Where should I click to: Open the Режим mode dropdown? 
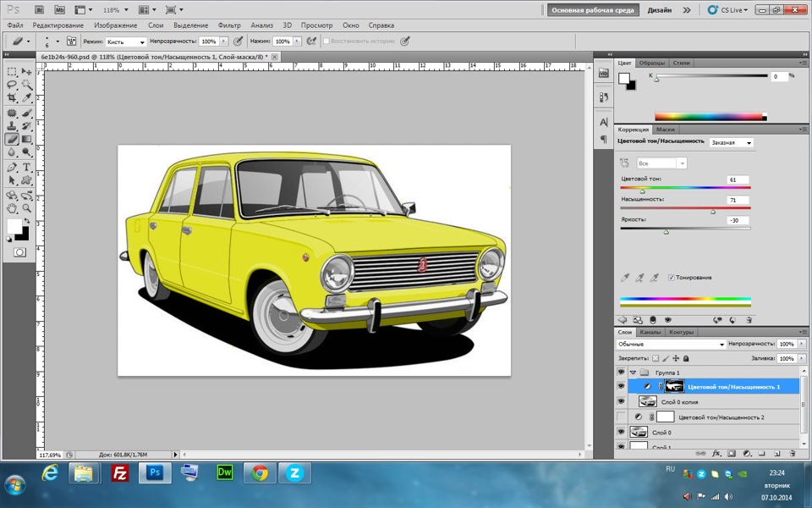(126, 41)
